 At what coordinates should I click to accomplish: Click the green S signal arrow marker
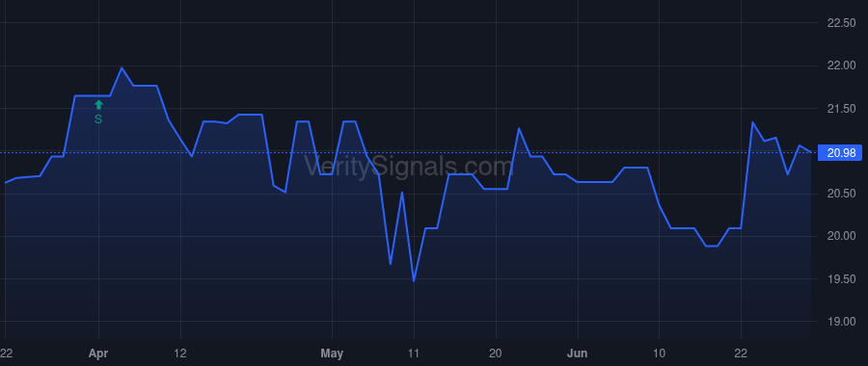[x=98, y=104]
